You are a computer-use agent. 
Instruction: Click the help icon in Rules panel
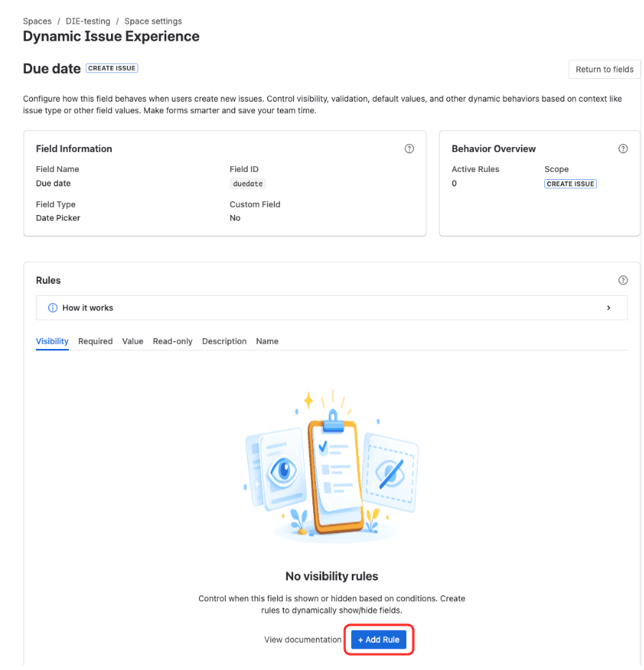pyautogui.click(x=623, y=280)
